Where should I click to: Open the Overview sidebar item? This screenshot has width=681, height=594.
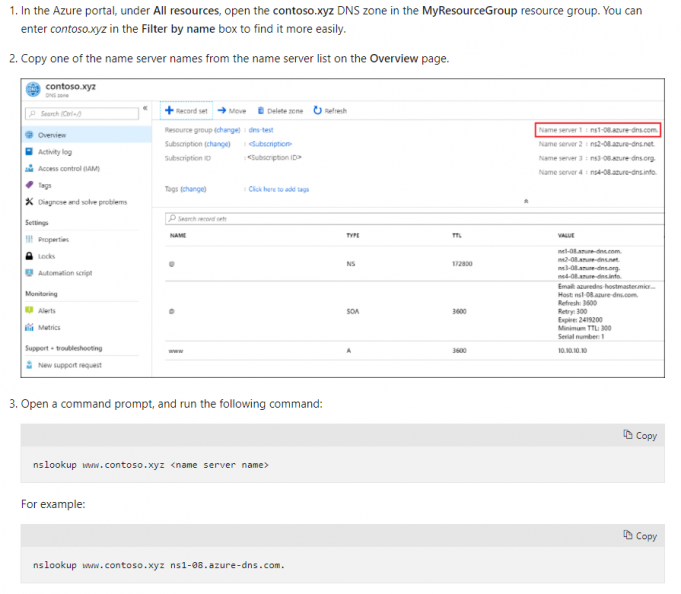pos(52,134)
